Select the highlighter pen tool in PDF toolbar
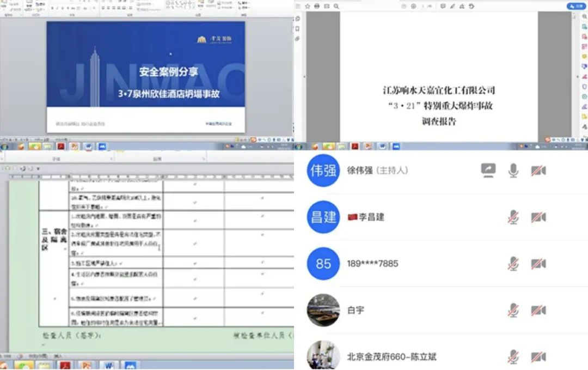 [x=452, y=7]
